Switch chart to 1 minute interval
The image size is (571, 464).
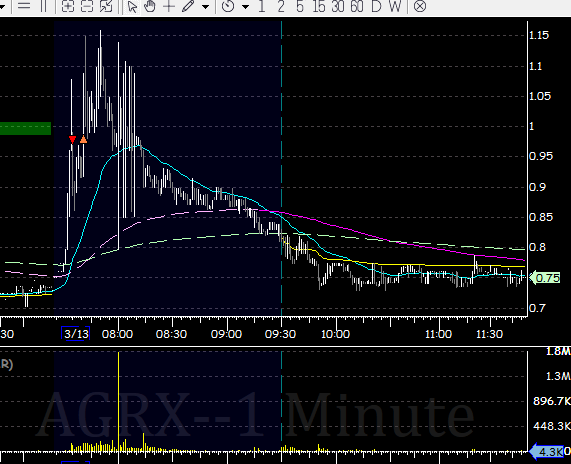tap(261, 7)
